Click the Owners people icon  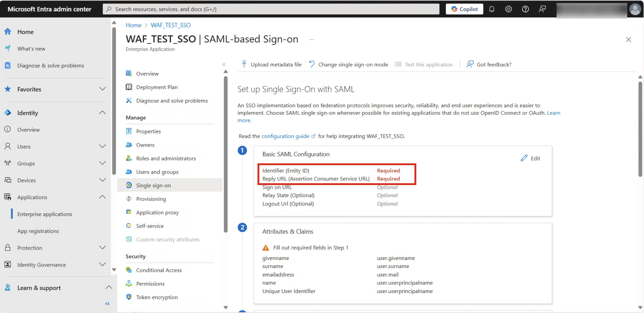click(x=129, y=145)
